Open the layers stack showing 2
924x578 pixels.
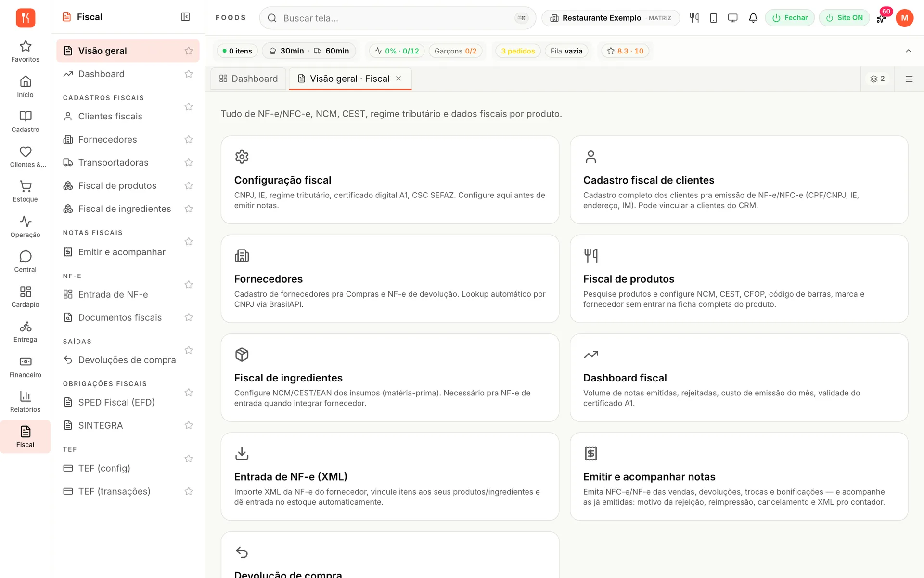coord(877,79)
